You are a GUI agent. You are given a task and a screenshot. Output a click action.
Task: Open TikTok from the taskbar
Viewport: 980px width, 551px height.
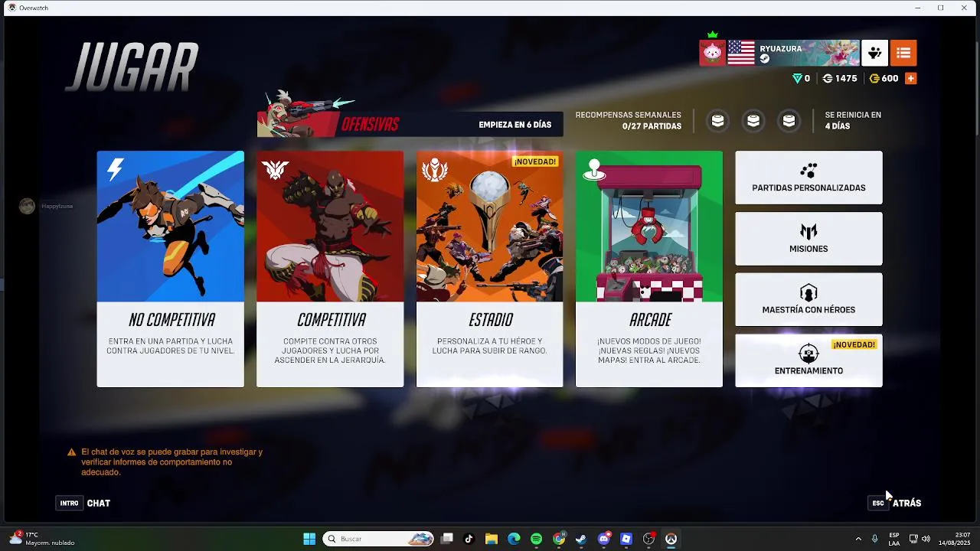[469, 539]
